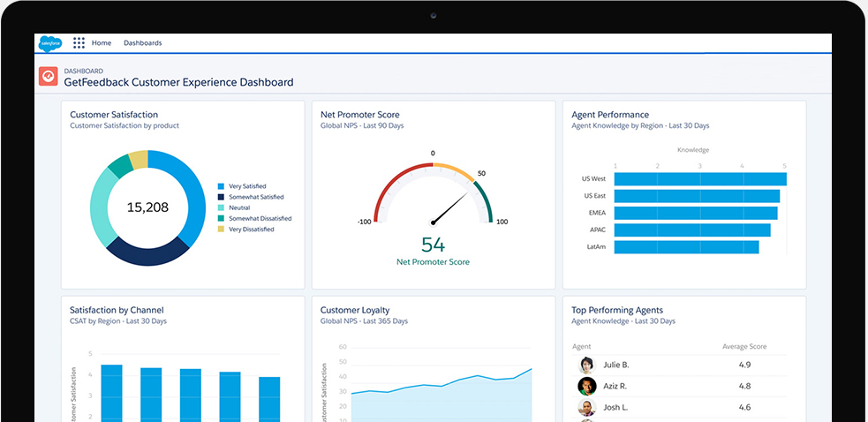Click the Very Satisfied legend swatch
Viewport: 868px width, 422px height.
(221, 186)
